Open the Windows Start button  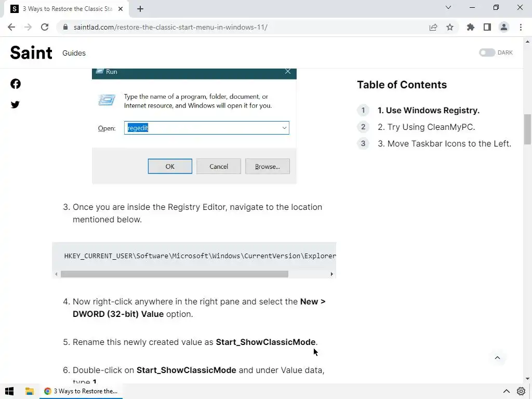(9, 391)
